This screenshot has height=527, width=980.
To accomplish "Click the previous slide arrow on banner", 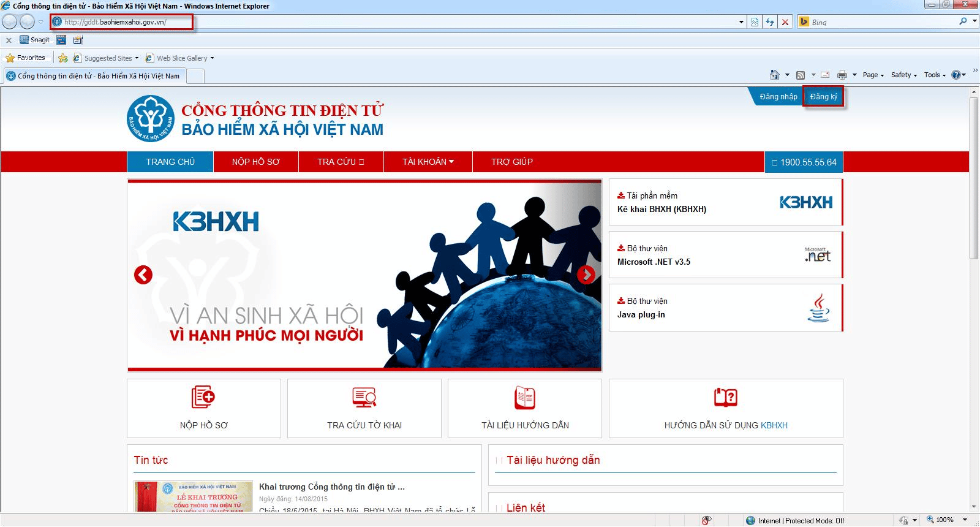I will (x=143, y=275).
